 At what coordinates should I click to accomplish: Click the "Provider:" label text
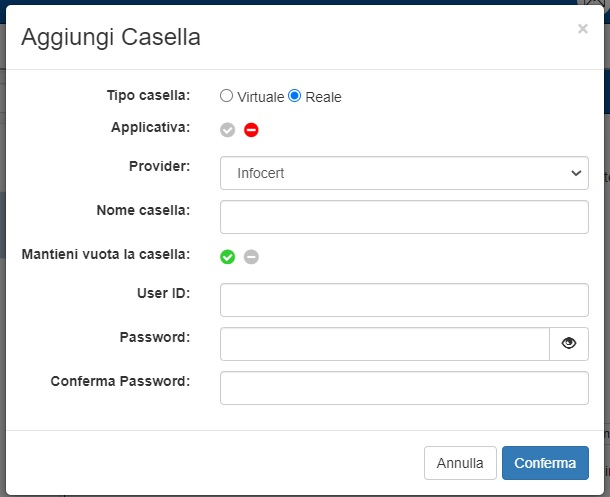159,166
